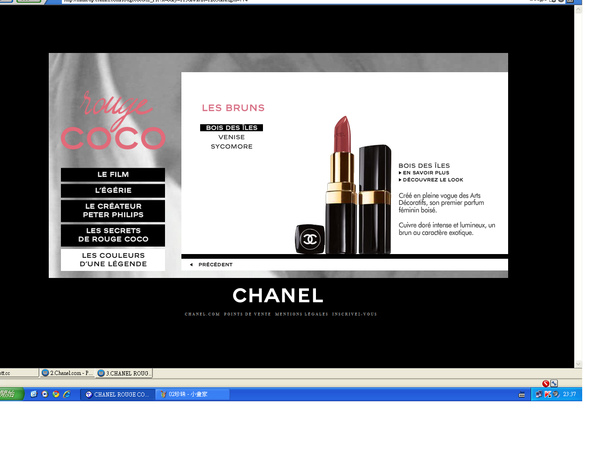
Task: Click the CHANEL footer logo
Action: click(278, 295)
